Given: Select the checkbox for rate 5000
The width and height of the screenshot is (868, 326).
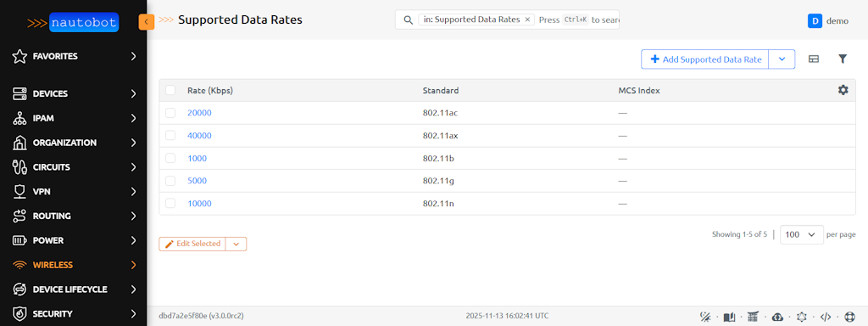Looking at the screenshot, I should (170, 181).
